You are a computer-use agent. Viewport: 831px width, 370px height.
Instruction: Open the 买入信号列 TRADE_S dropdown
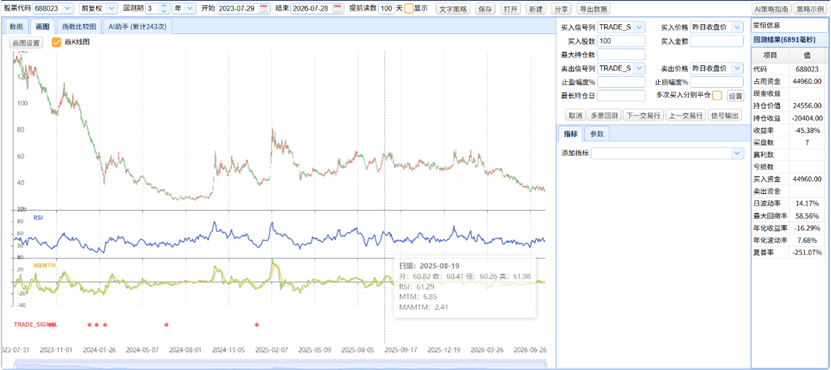click(x=640, y=27)
